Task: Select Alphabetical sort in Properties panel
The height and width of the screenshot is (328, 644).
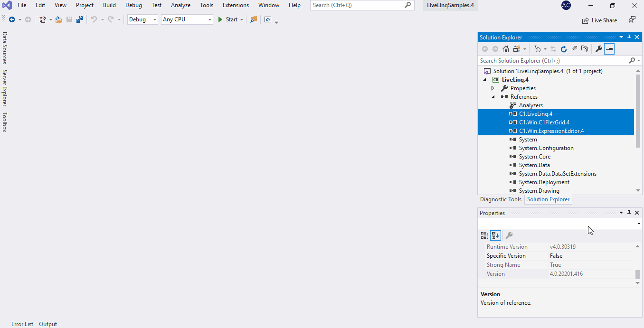Action: point(495,235)
